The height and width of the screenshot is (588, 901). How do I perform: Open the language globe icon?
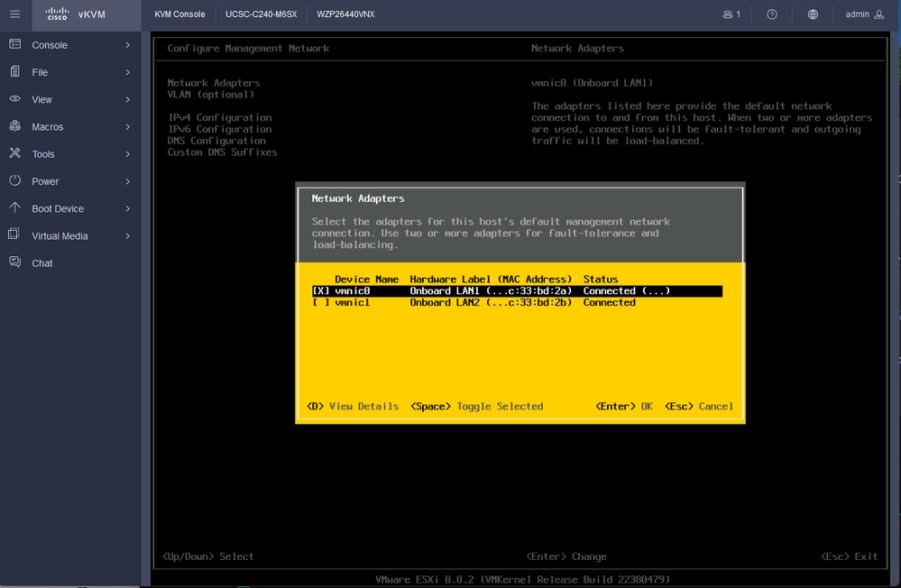point(813,14)
